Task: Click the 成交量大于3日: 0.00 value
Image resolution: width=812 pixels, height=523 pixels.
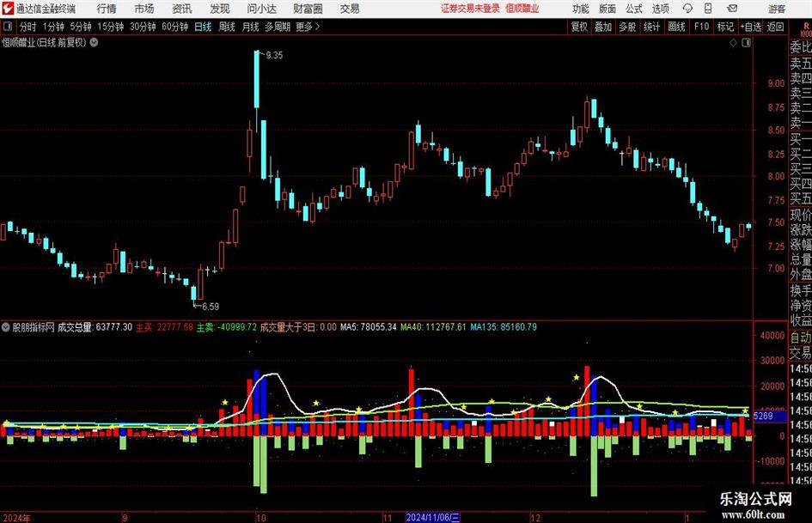Action: pos(298,327)
